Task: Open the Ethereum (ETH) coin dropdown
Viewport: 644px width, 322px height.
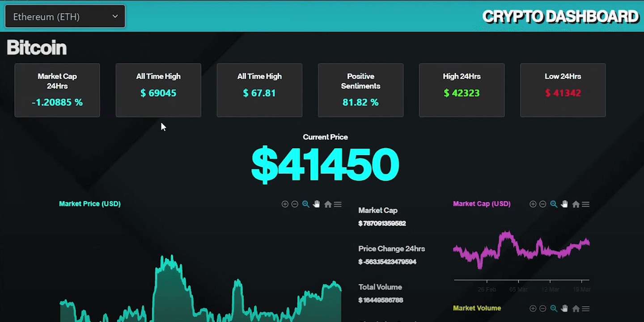Action: point(65,17)
